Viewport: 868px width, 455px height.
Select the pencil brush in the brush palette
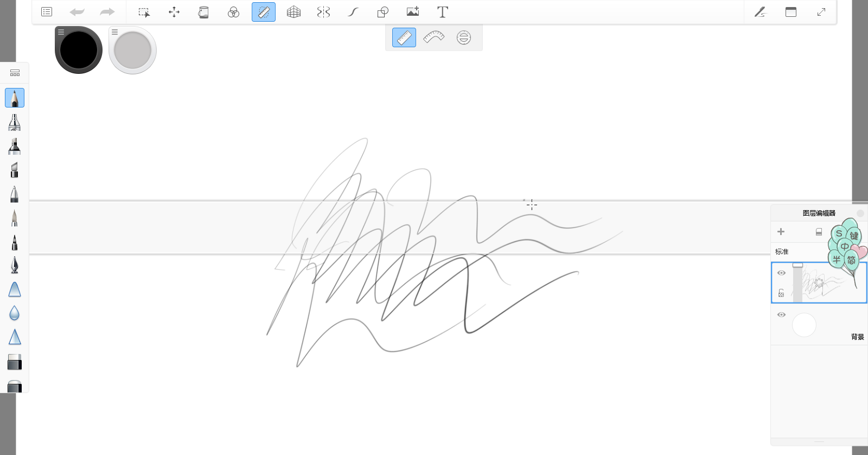(x=15, y=98)
